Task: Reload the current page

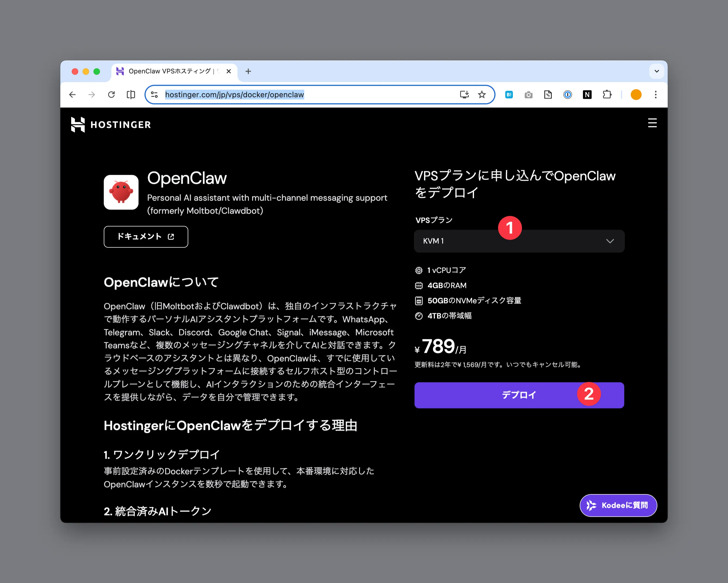Action: click(x=111, y=95)
